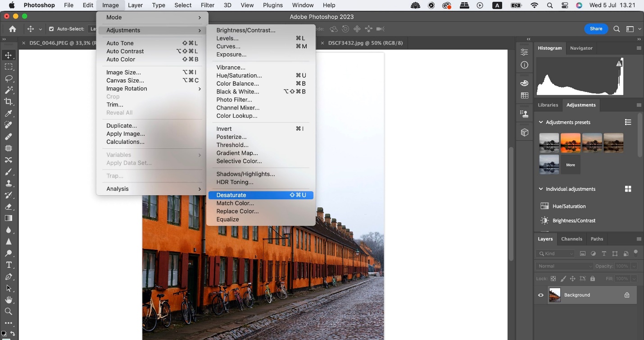Switch to the Channels tab
The image size is (644, 340).
click(x=571, y=239)
